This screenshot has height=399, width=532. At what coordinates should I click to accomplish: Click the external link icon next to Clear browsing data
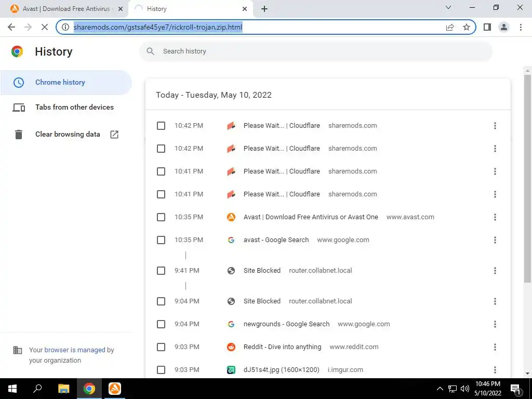[x=114, y=135]
